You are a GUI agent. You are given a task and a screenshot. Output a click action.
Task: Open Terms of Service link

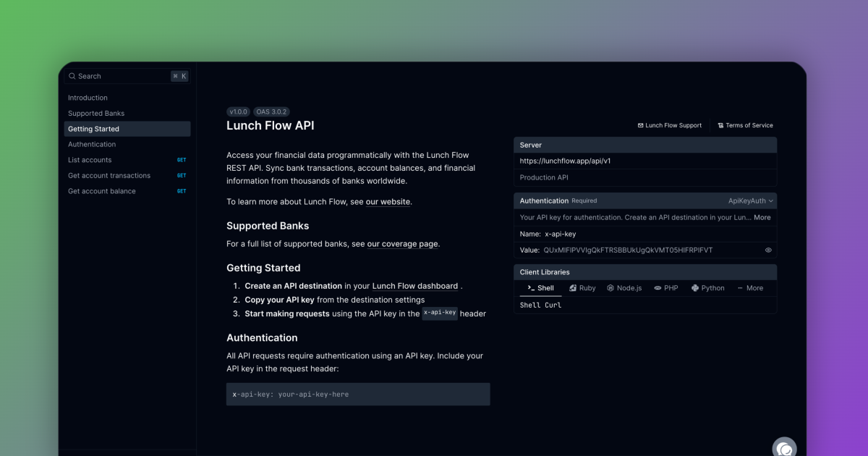point(745,125)
